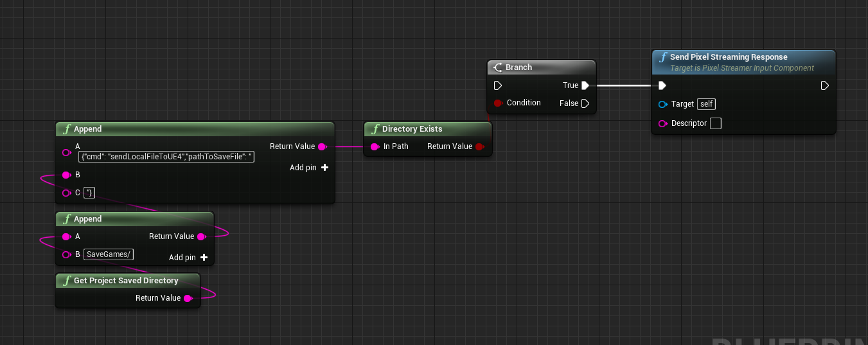Click Get Project Saved Directory Return Value pin
The width and height of the screenshot is (868, 345).
tap(188, 298)
